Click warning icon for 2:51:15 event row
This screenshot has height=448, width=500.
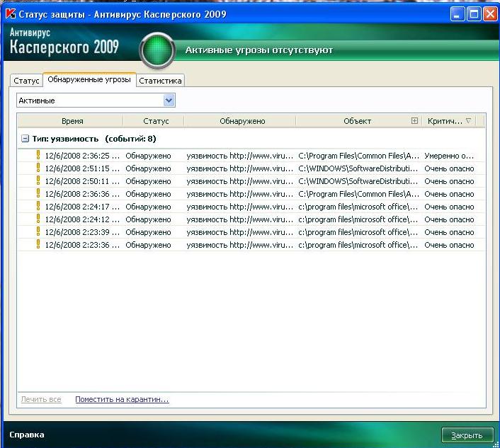[x=38, y=168]
